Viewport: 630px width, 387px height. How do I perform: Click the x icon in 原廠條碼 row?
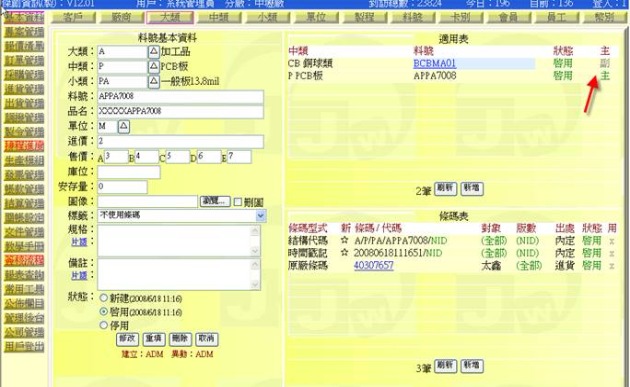(x=612, y=266)
